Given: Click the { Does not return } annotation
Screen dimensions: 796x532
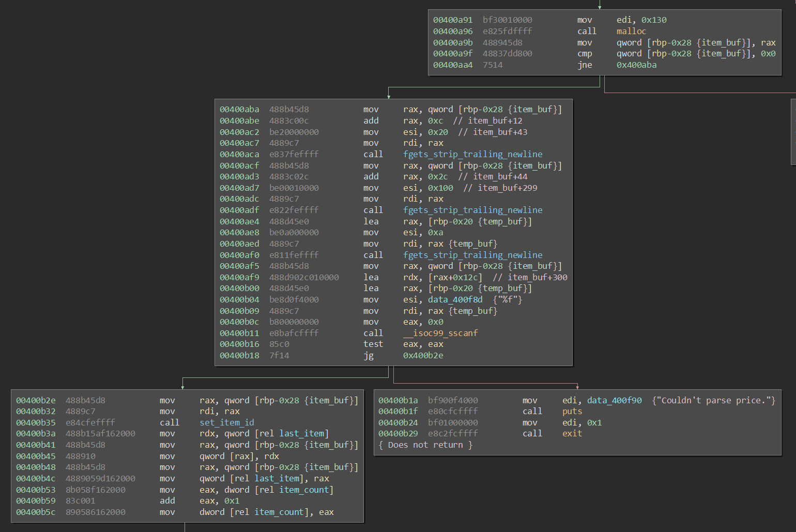Looking at the screenshot, I should [425, 445].
